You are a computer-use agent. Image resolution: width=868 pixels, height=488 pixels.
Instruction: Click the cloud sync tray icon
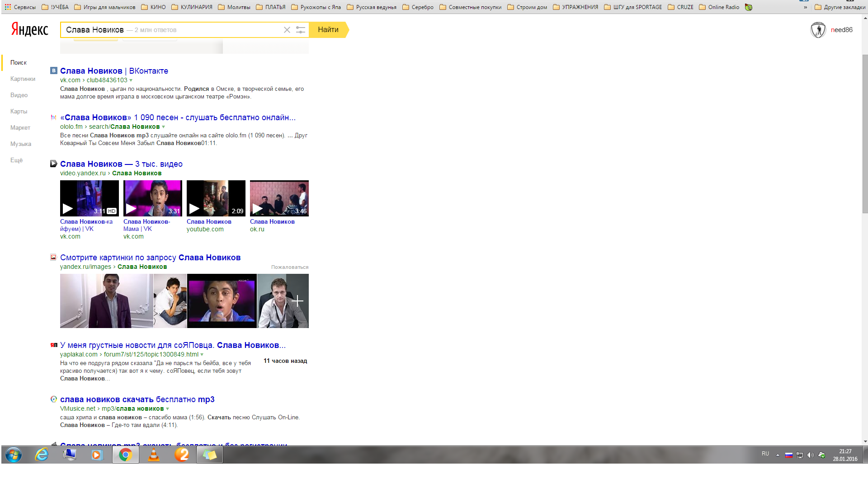(x=822, y=455)
